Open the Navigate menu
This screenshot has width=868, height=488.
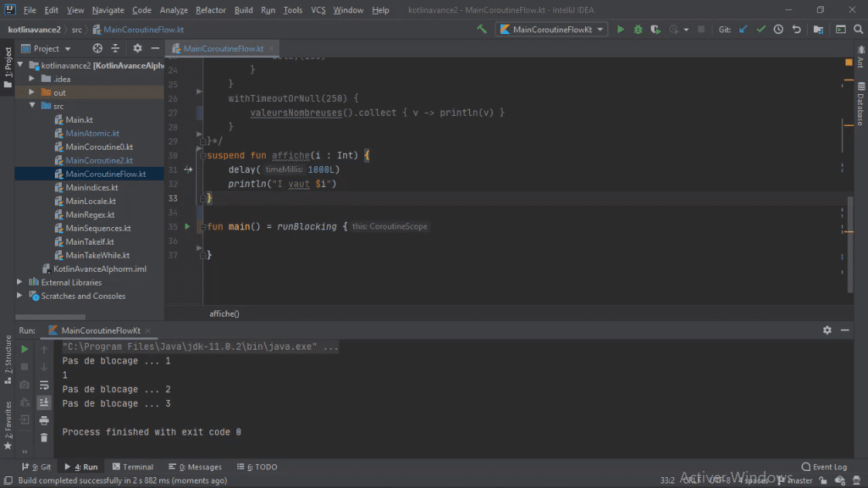point(108,10)
